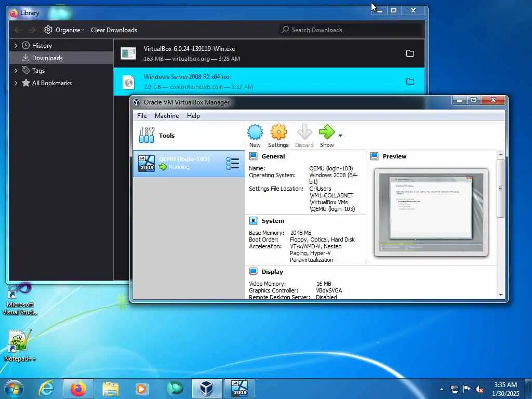Image resolution: width=532 pixels, height=399 pixels.
Task: Open the Help menu in VirtualBox
Action: click(193, 116)
